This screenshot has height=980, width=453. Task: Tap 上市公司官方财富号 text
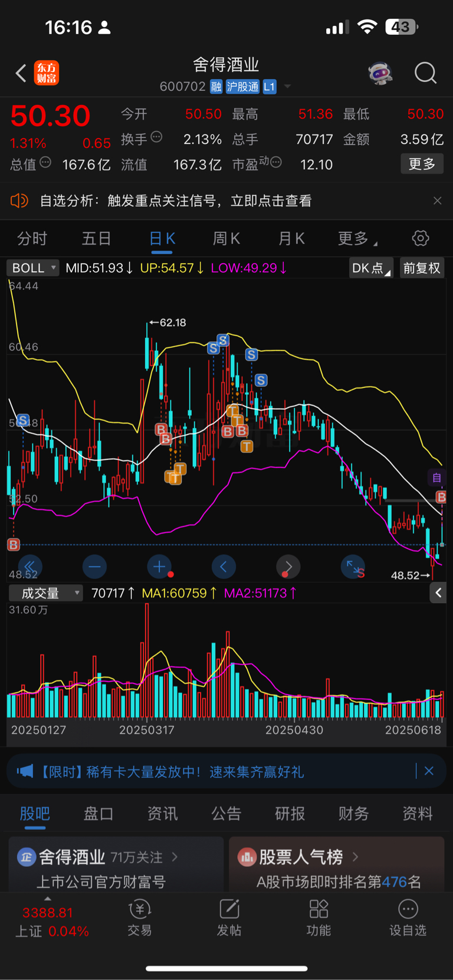tap(101, 882)
